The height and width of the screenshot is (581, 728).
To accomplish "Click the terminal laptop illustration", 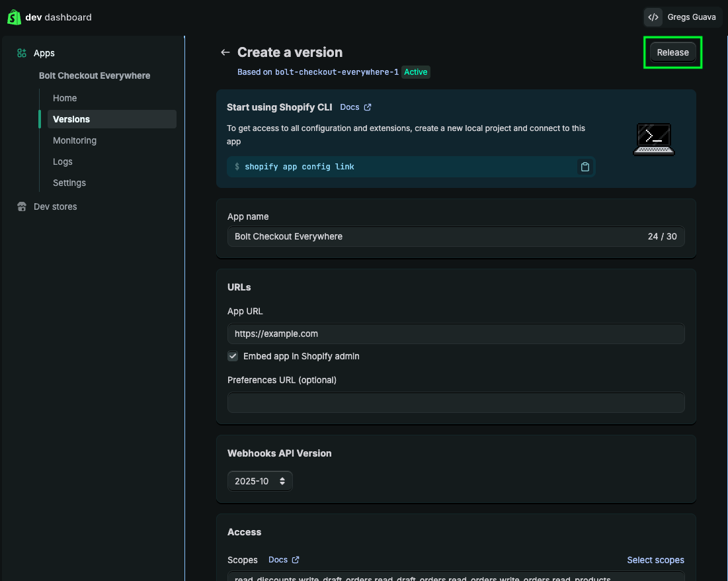I will point(653,139).
